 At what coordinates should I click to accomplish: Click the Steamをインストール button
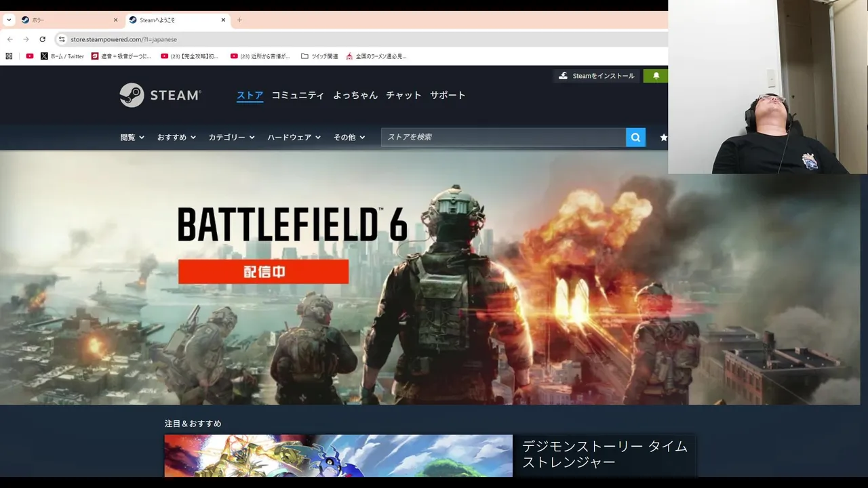point(596,76)
